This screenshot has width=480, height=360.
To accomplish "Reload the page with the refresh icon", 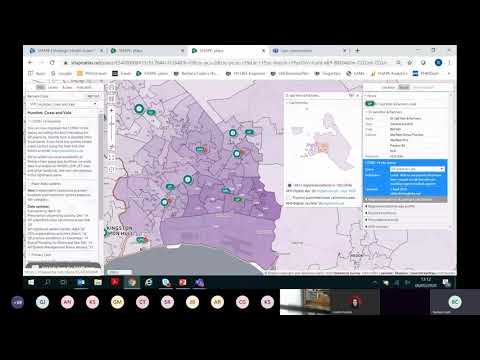I will tap(52, 62).
